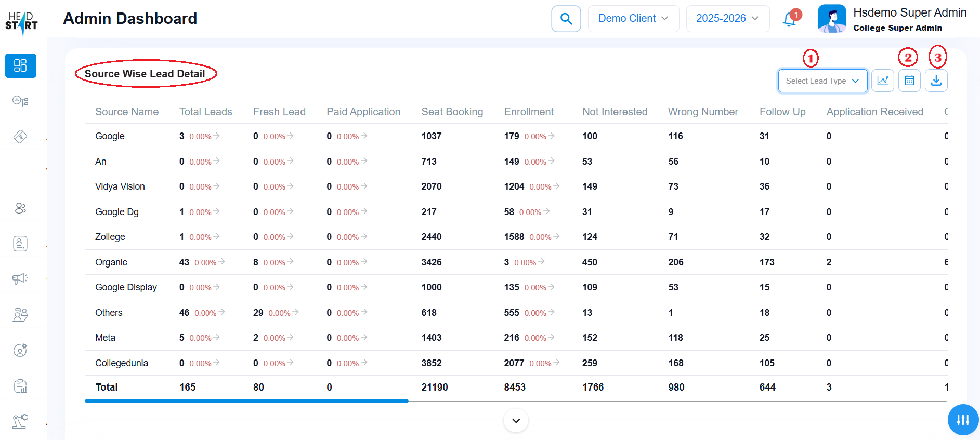Image resolution: width=980 pixels, height=440 pixels.
Task: Open the Demo Client dropdown
Action: tap(633, 19)
